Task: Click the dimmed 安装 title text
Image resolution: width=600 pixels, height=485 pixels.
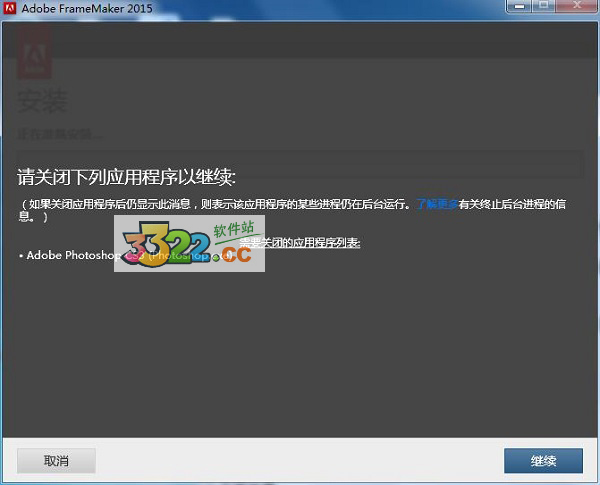Action: coord(42,101)
